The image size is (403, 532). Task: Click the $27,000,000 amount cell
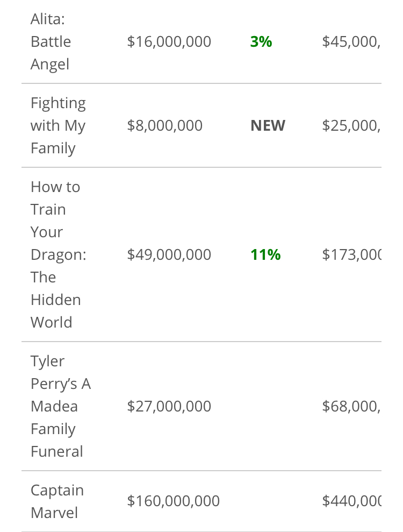click(169, 406)
